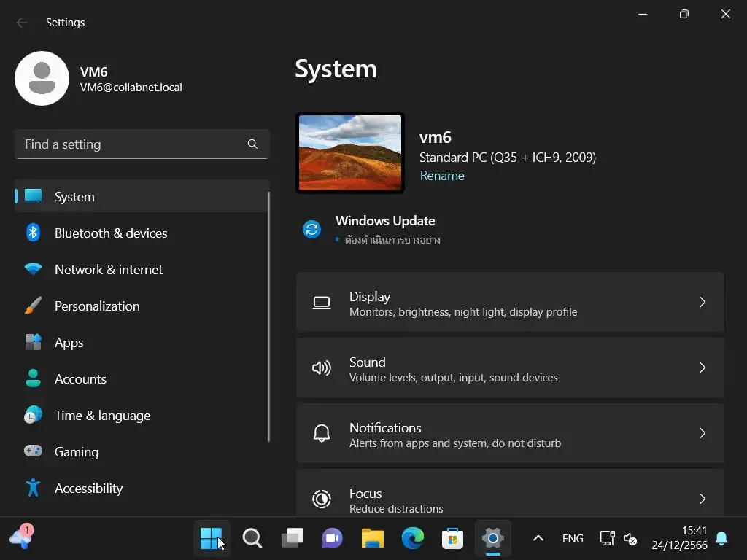Screen dimensions: 747x560
Task: Open the Focus title text
Action: [365, 494]
